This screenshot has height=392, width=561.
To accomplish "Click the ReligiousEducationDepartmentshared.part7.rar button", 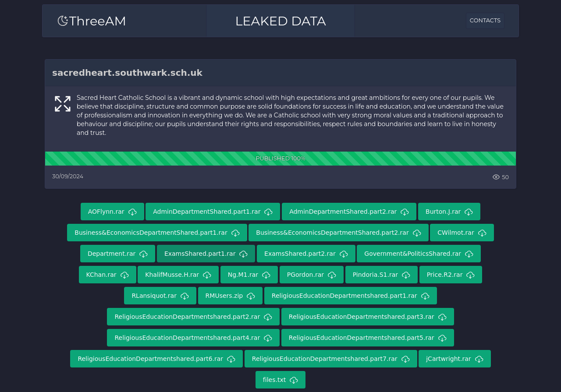I will pos(331,359).
